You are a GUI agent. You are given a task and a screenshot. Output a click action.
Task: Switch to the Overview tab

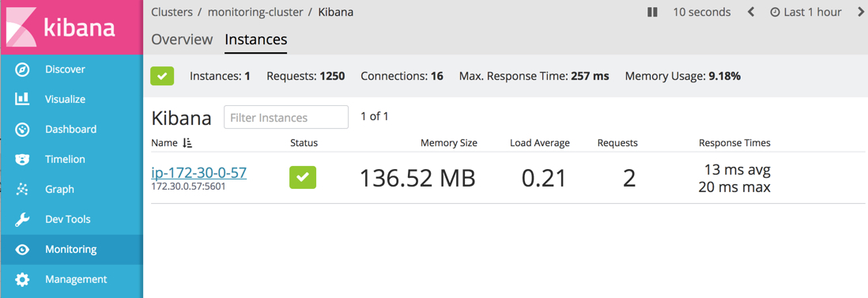182,40
